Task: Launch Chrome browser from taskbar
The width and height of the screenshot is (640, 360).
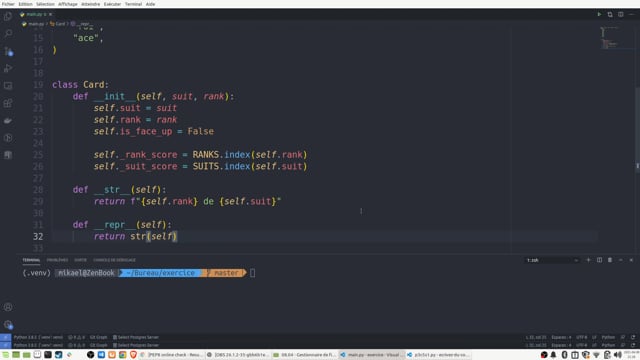Action: (x=122, y=355)
